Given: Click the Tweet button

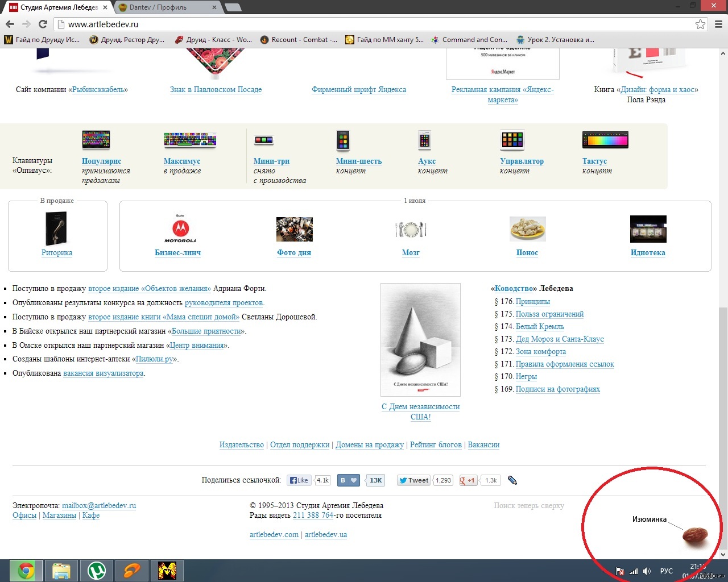Looking at the screenshot, I should tap(413, 480).
